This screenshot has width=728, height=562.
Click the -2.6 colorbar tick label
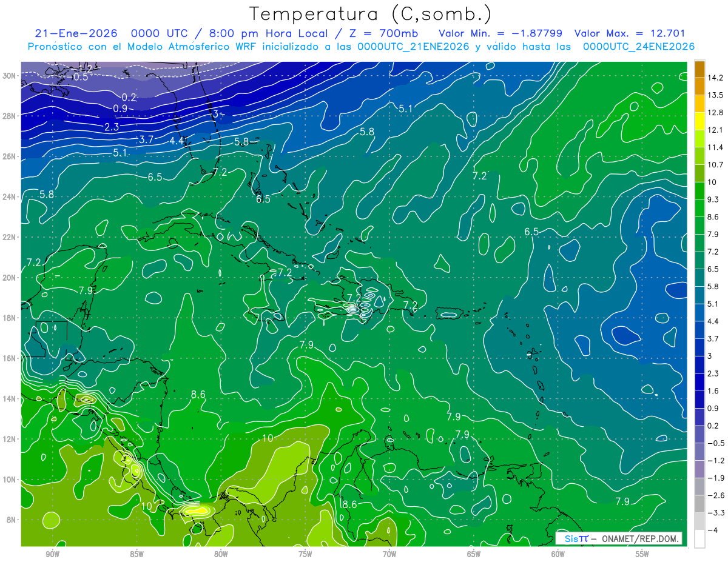(715, 495)
